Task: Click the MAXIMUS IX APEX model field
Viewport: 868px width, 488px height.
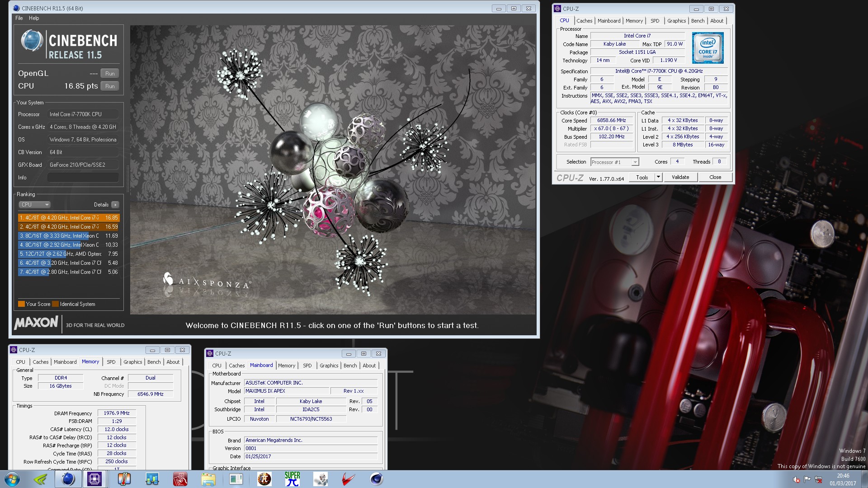Action: (x=287, y=391)
